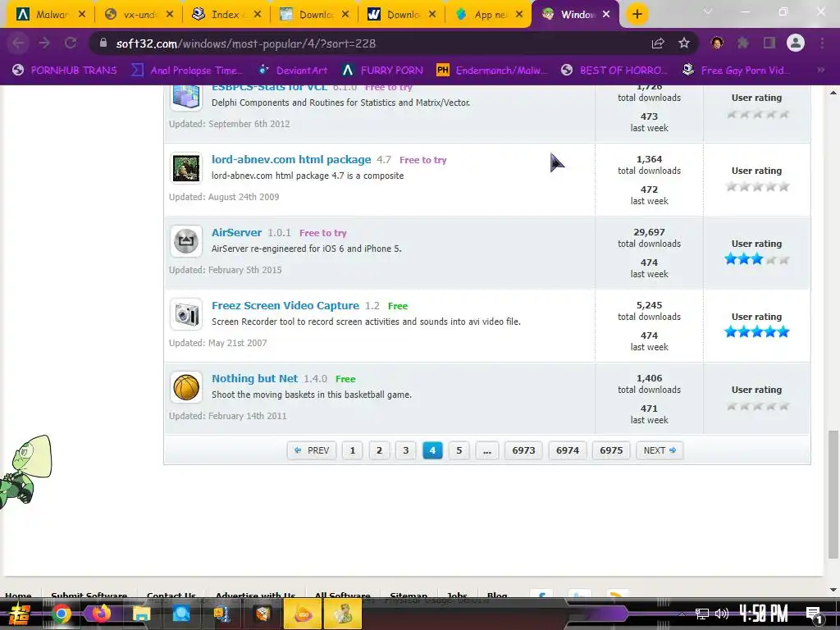Reload the soft32.com page
This screenshot has width=840, height=630.
tap(71, 43)
